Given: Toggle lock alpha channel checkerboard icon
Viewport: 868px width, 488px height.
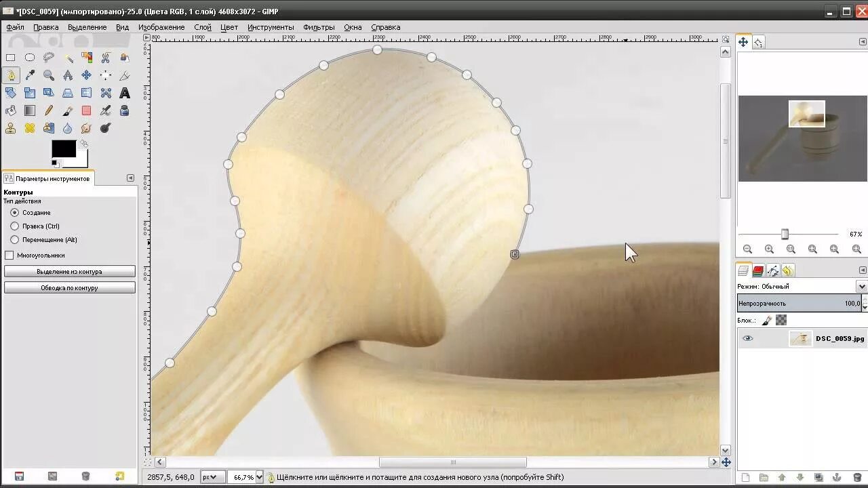Looking at the screenshot, I should [x=781, y=320].
